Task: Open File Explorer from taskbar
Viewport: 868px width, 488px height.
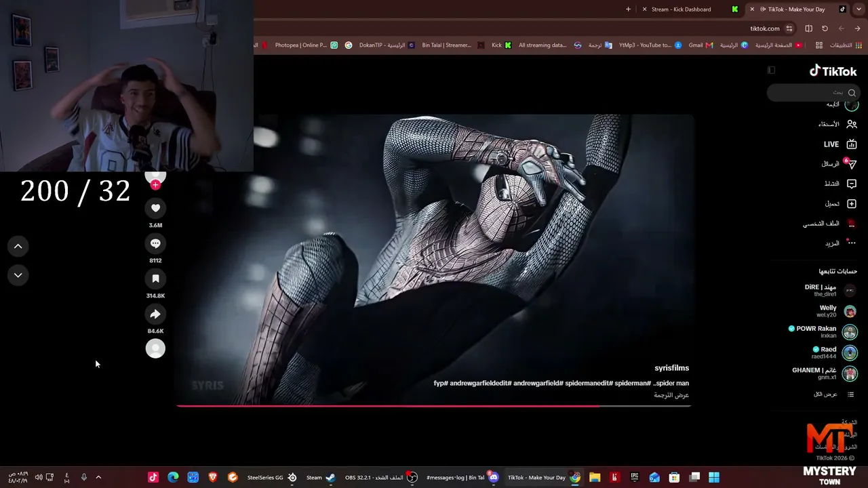Action: (595, 478)
